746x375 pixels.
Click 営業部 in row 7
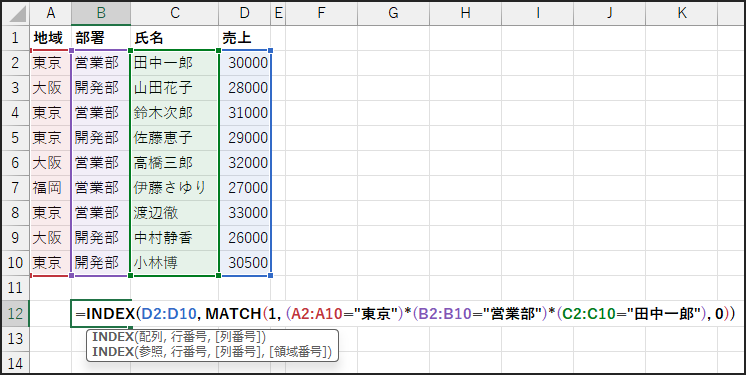tap(101, 188)
